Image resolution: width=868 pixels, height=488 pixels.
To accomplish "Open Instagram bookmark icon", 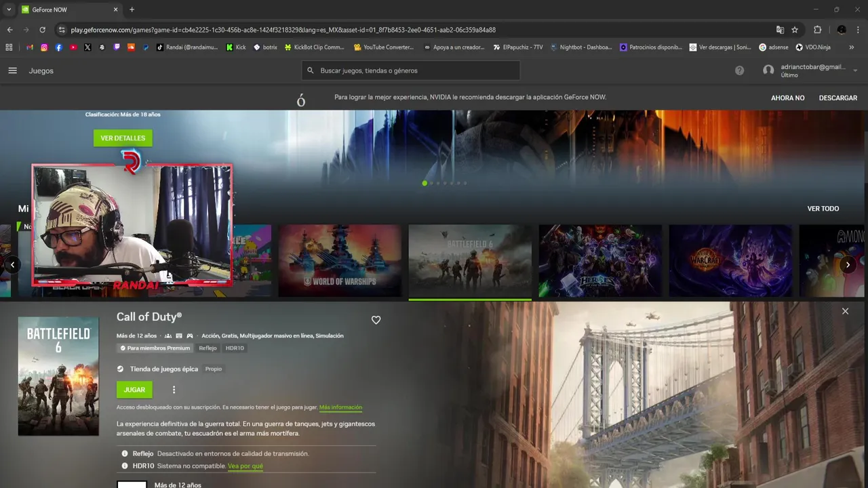I will tap(44, 47).
